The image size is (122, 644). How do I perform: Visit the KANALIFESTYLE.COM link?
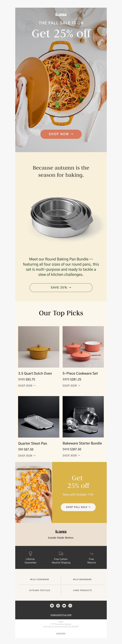coord(61,615)
